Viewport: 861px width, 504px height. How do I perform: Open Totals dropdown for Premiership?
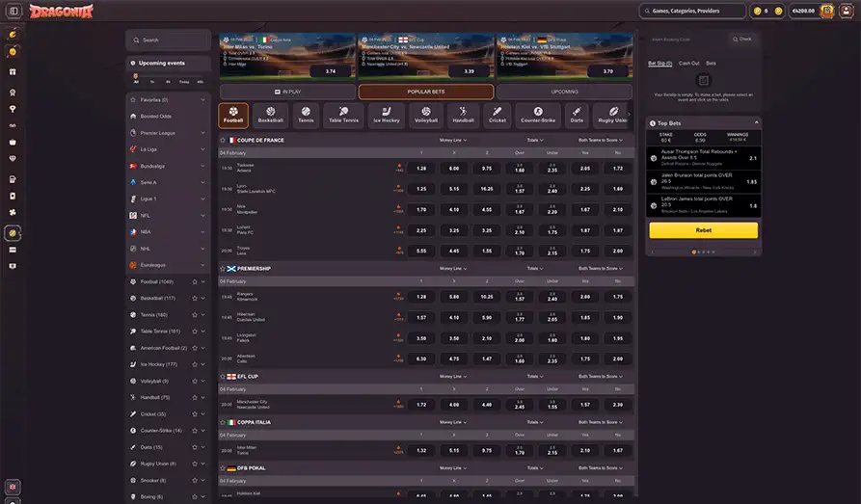tap(535, 269)
